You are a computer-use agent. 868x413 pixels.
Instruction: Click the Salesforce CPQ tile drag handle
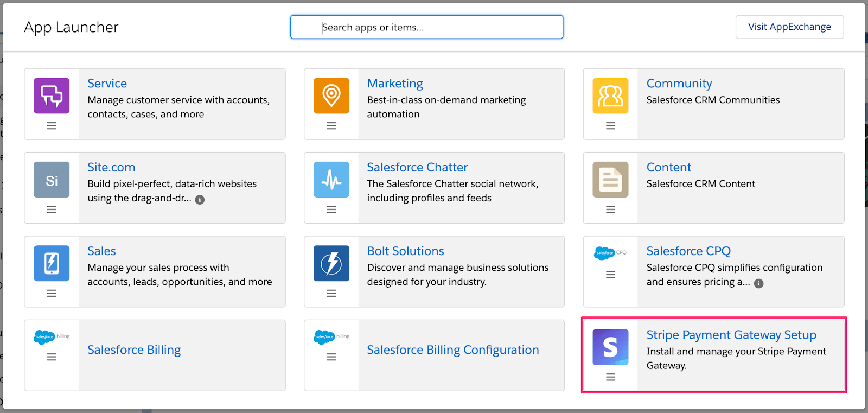(610, 275)
